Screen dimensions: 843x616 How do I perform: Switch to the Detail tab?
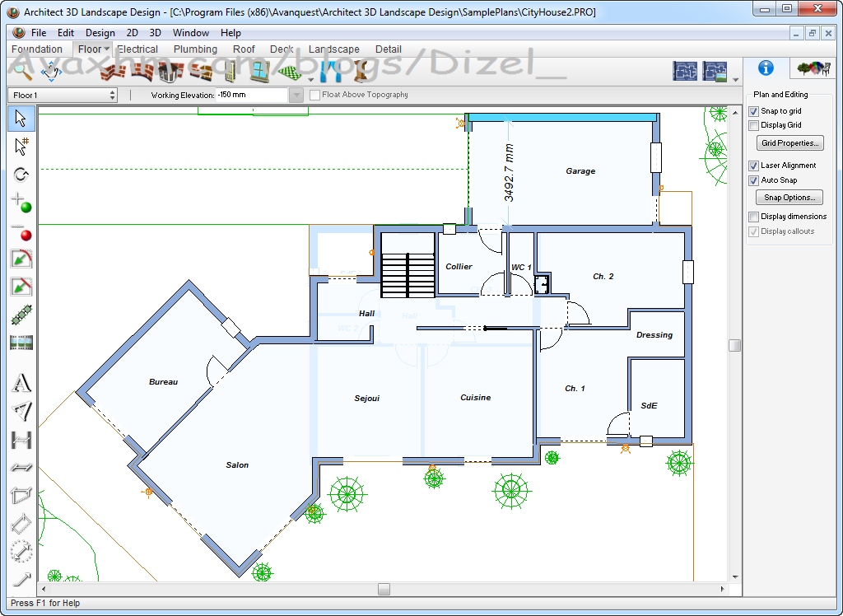pos(389,49)
